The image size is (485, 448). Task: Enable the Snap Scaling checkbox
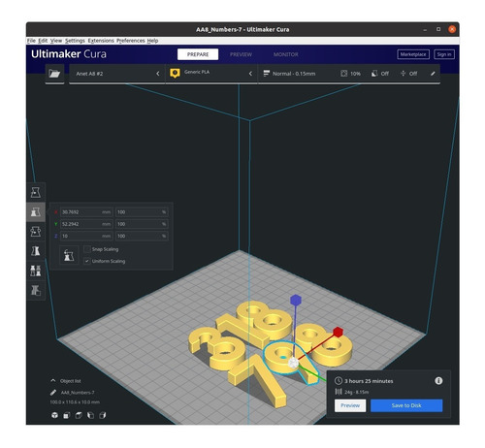pyautogui.click(x=87, y=249)
